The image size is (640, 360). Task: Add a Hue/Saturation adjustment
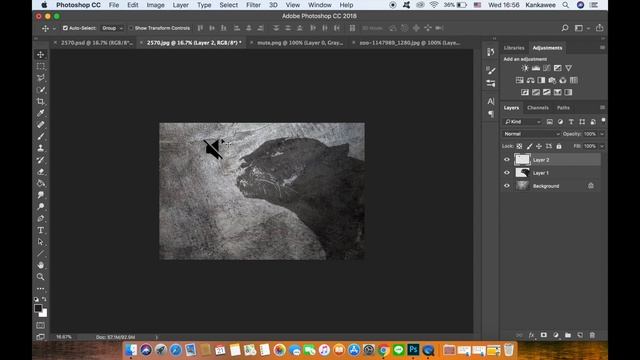coord(520,80)
